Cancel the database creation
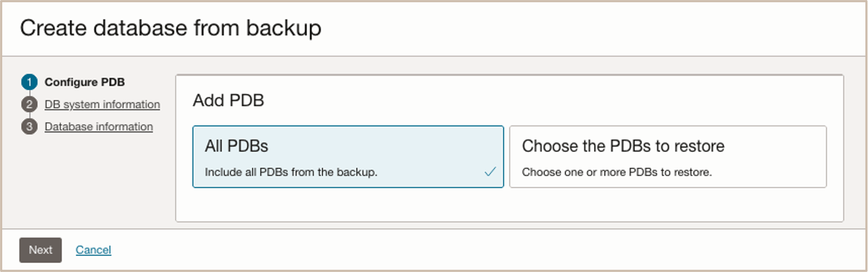This screenshot has width=868, height=272. [x=93, y=250]
